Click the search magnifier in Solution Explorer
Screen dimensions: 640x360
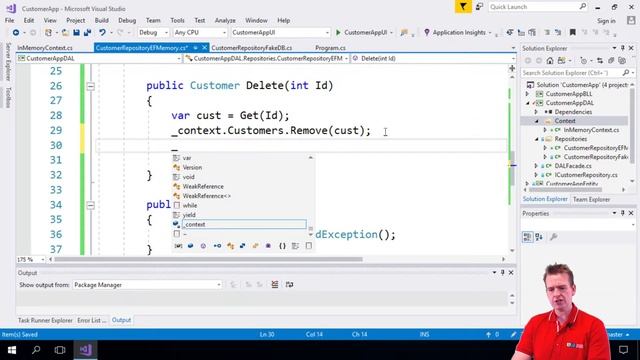coord(626,73)
